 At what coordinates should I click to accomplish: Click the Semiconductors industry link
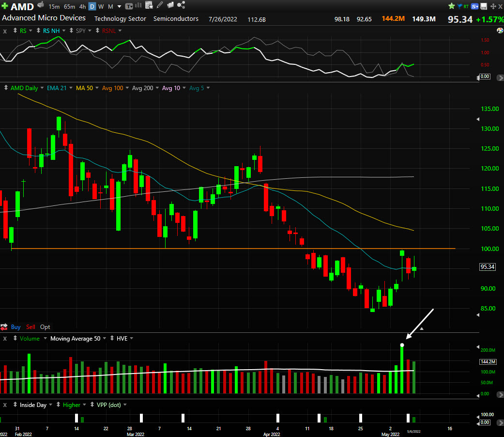pyautogui.click(x=176, y=19)
